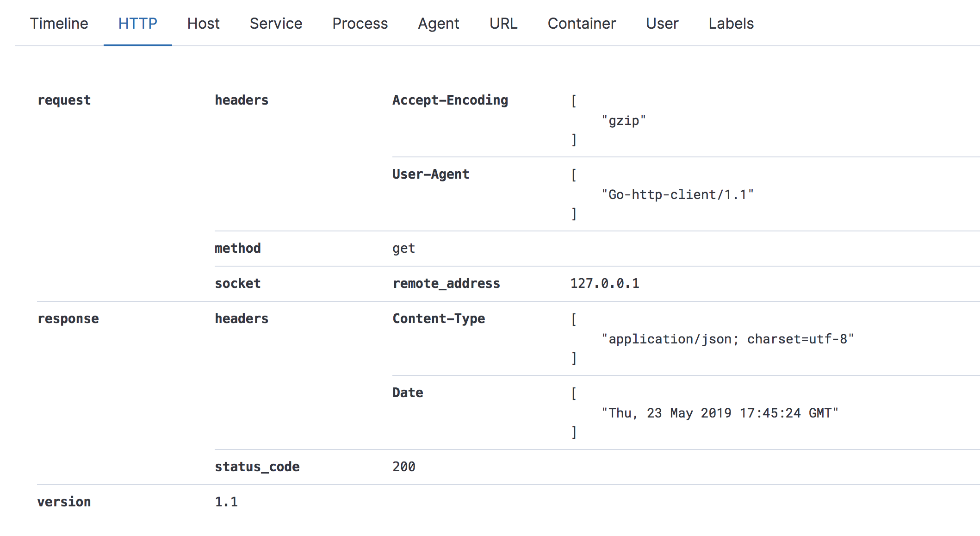
Task: Select the status_code value 200
Action: [x=403, y=467]
